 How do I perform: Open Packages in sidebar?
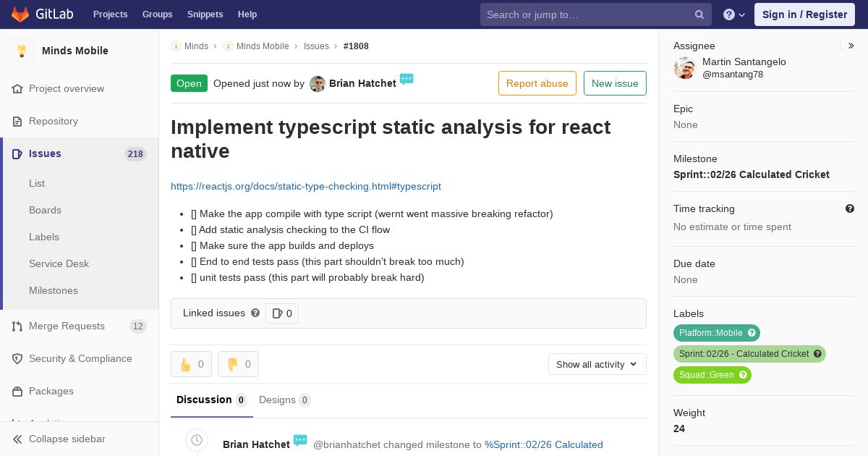(51, 391)
